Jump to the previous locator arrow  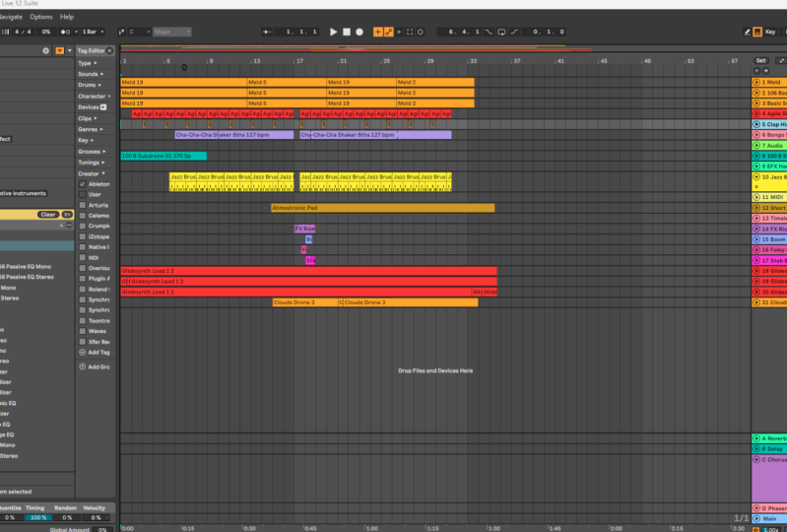click(x=756, y=71)
